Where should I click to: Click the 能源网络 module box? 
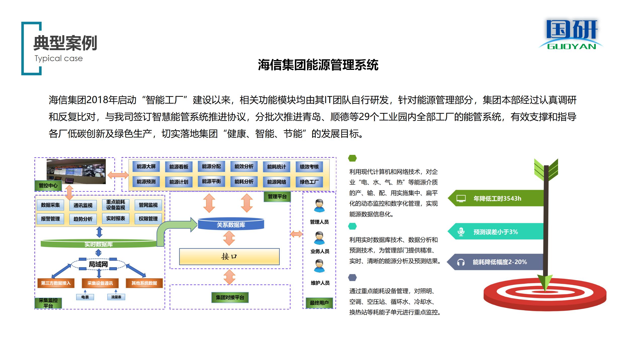(x=276, y=182)
